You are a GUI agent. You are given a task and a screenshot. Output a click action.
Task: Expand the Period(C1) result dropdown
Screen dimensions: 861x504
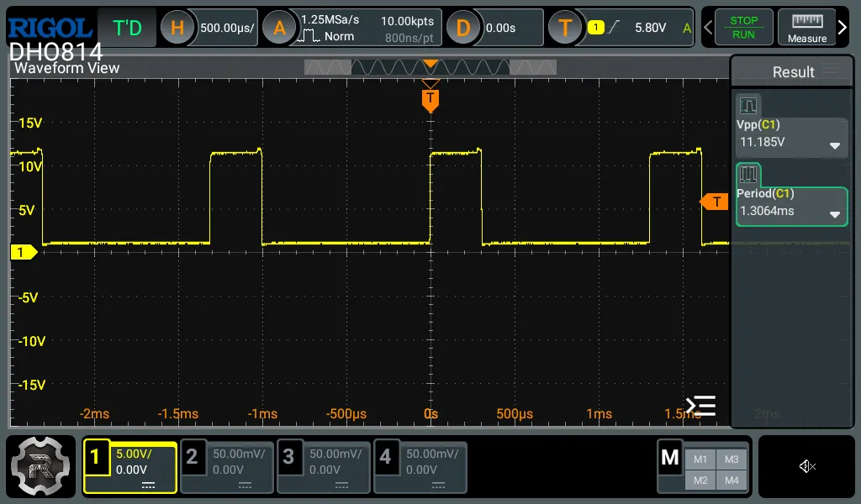coord(834,214)
